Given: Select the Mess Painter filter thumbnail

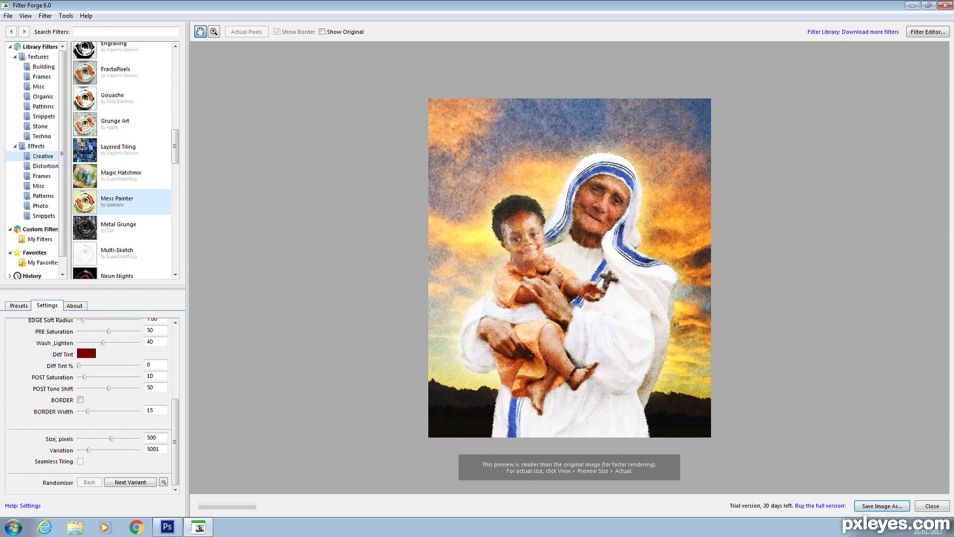Looking at the screenshot, I should pyautogui.click(x=85, y=202).
